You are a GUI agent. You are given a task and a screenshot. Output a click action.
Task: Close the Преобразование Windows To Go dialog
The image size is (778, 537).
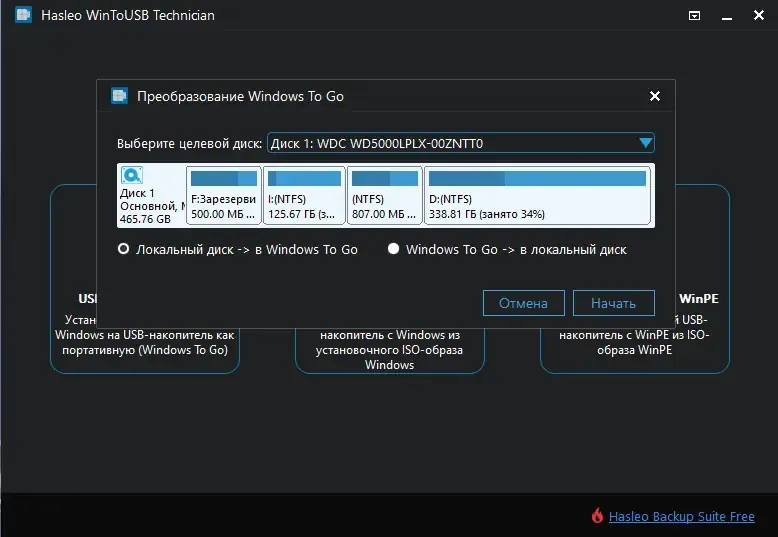(655, 96)
